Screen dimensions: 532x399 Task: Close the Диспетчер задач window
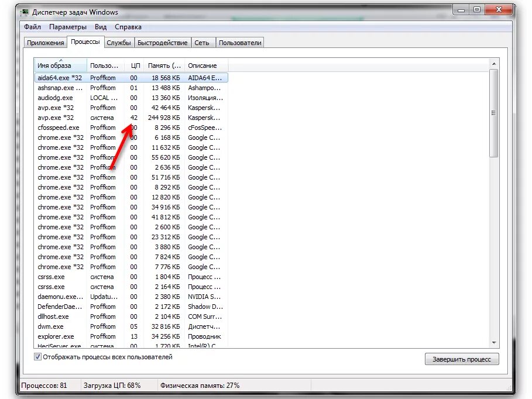coord(499,10)
